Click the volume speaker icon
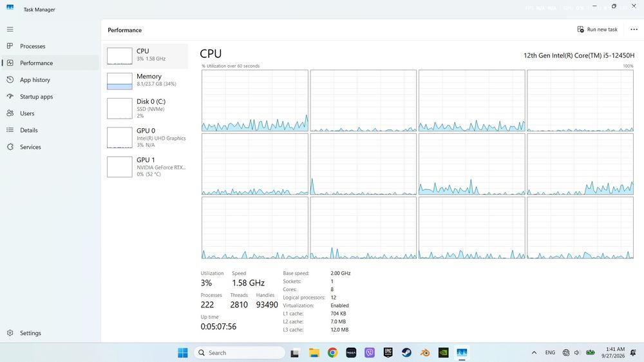The image size is (644, 362). pos(577,352)
